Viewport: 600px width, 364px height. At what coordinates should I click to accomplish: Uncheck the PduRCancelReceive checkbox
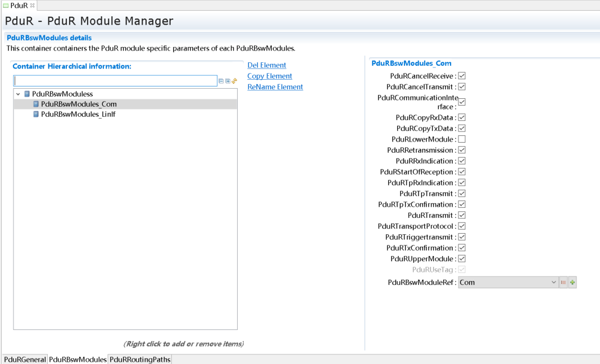[x=462, y=76]
